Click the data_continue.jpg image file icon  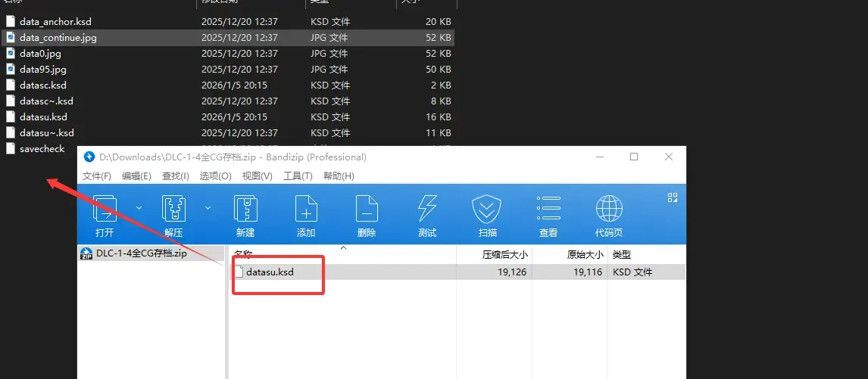pos(11,38)
